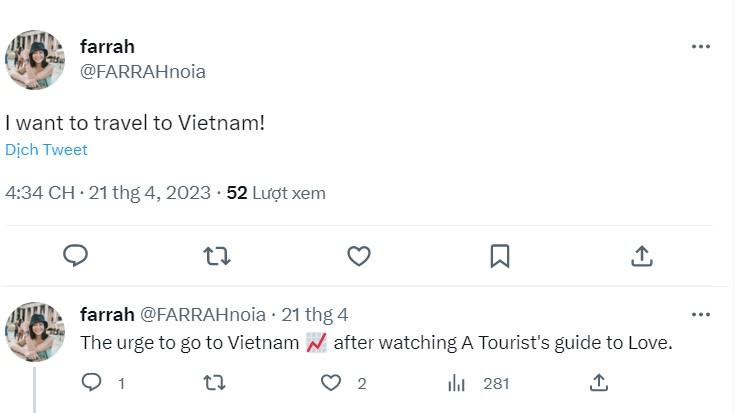This screenshot has width=734, height=413.
Task: Click the 52 Lượt xem view count
Action: point(275,193)
